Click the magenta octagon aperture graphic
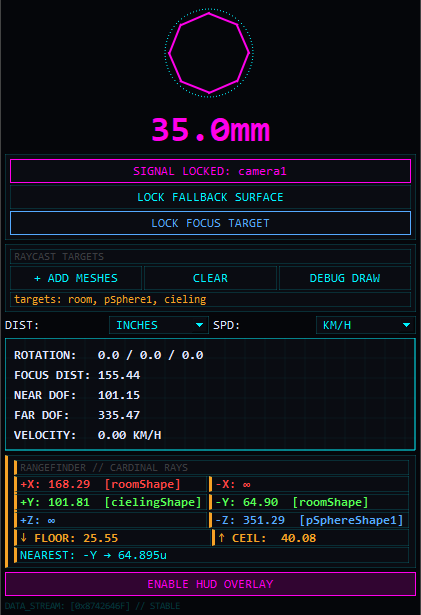421x615 pixels. pyautogui.click(x=209, y=53)
